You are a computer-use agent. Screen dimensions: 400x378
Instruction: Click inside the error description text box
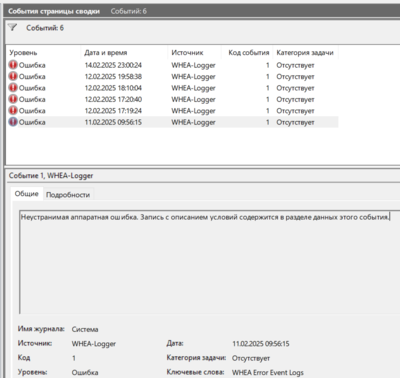tap(210, 262)
